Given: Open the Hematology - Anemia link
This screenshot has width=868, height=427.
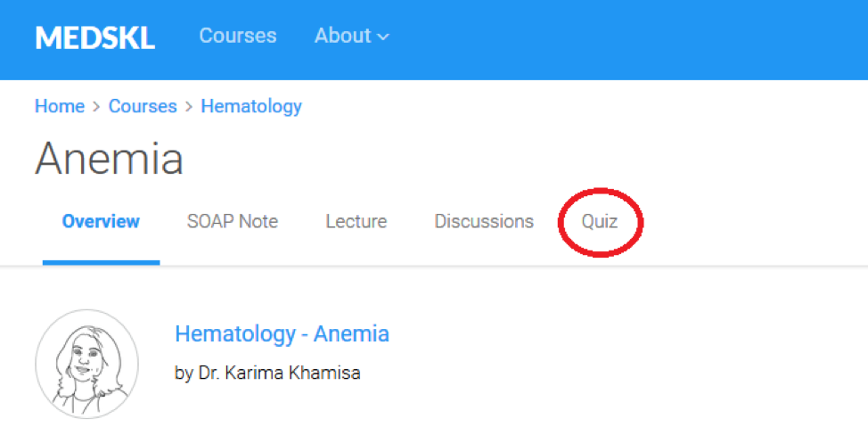Looking at the screenshot, I should (x=282, y=334).
